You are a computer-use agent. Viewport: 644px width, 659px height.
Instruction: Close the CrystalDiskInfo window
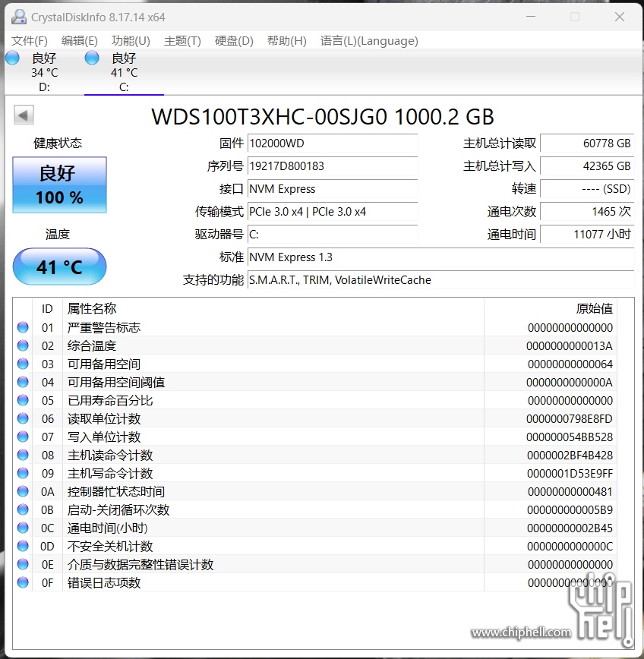[x=619, y=17]
